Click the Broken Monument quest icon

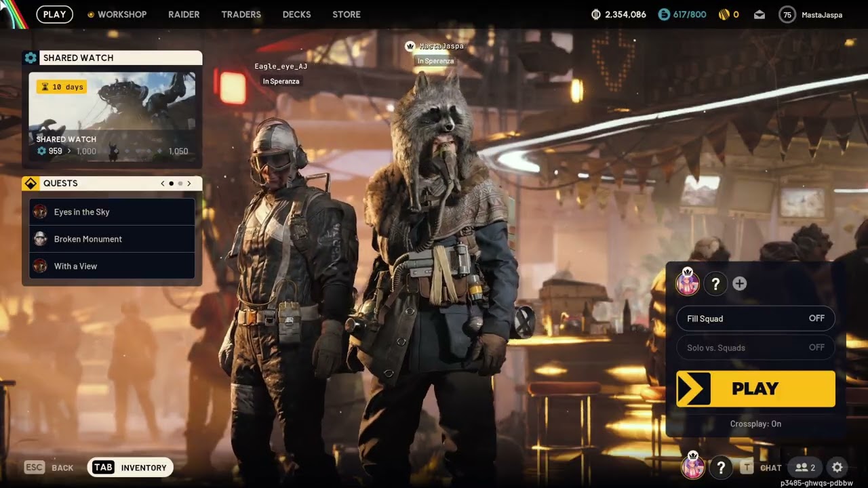40,239
